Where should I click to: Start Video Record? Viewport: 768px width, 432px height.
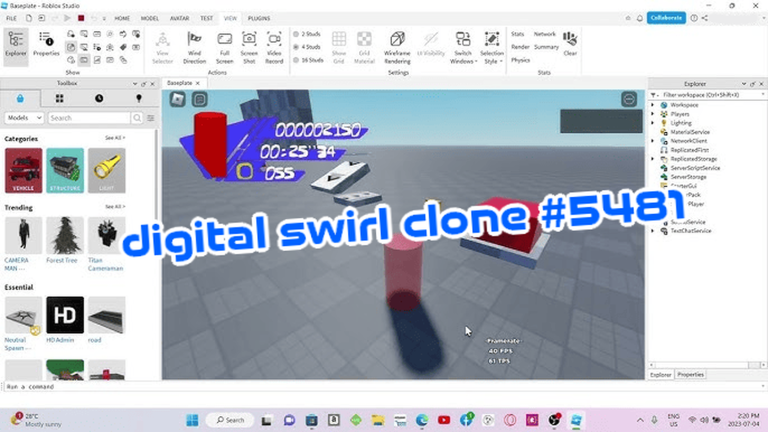[274, 48]
